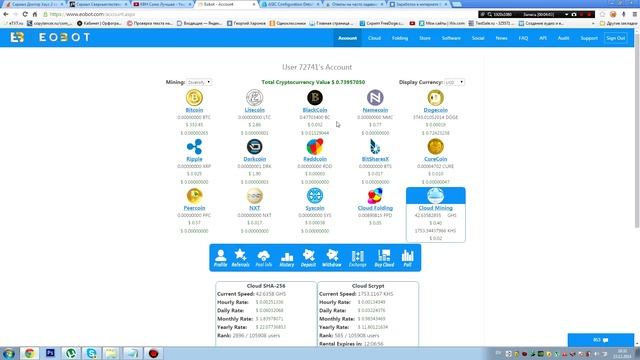Open Poll in the blue toolbar
The image size is (640, 360).
click(x=407, y=258)
